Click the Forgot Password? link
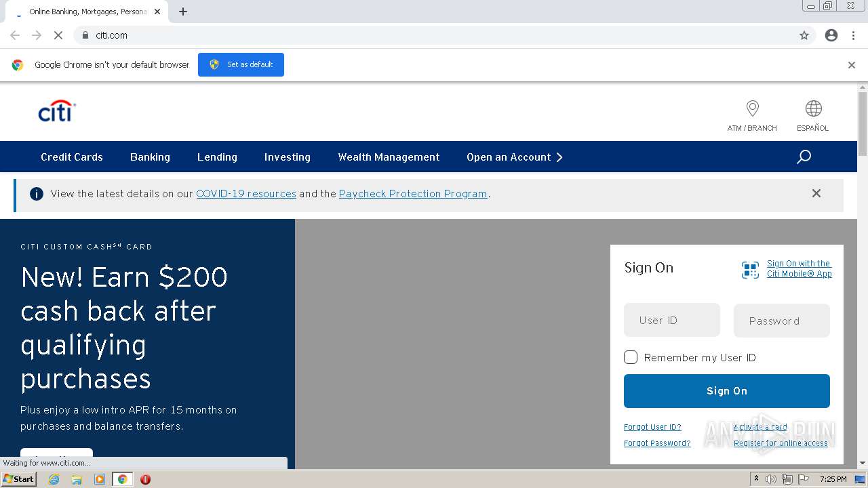 tap(657, 443)
